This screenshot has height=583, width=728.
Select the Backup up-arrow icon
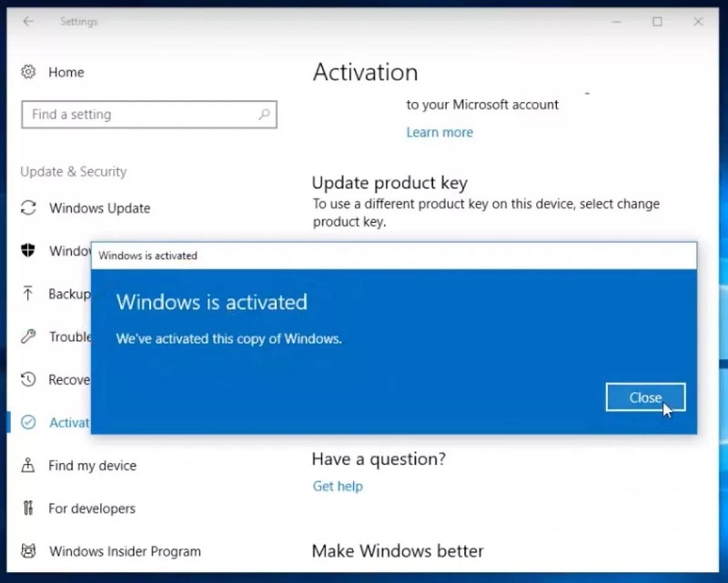point(28,294)
